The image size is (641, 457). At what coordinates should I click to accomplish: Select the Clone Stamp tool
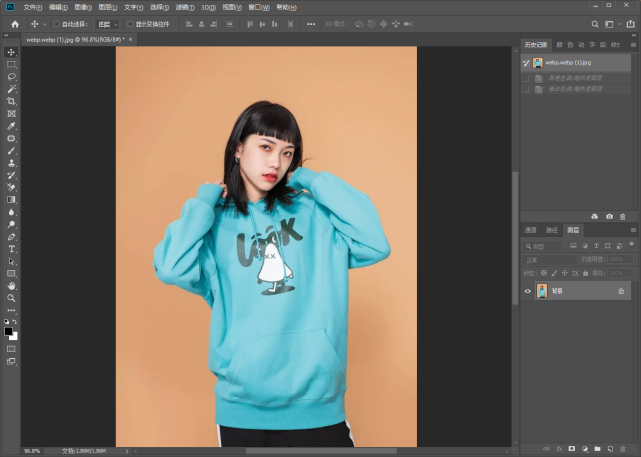(11, 163)
